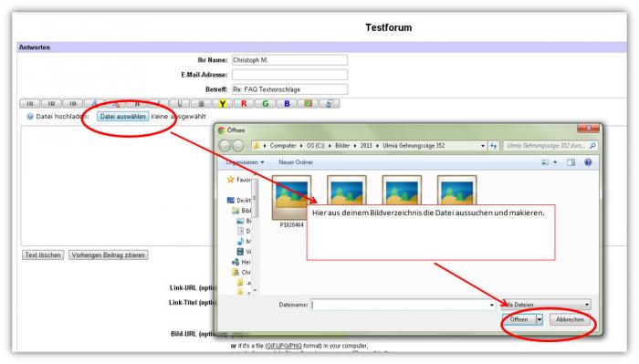Close the Öffnen dialog with the X button
Screen dimensions: 639x364
coord(588,129)
